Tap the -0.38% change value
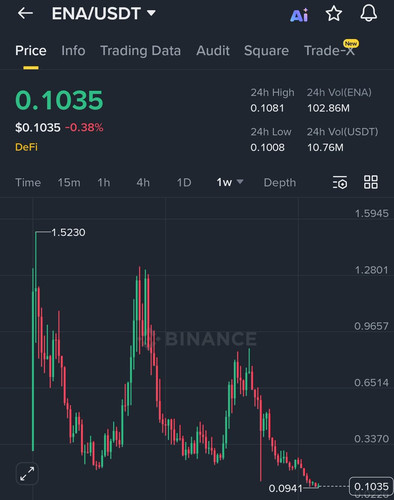 [x=84, y=127]
